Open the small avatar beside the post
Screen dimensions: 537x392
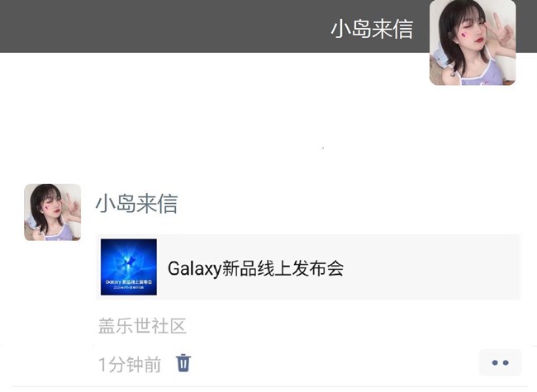click(52, 212)
